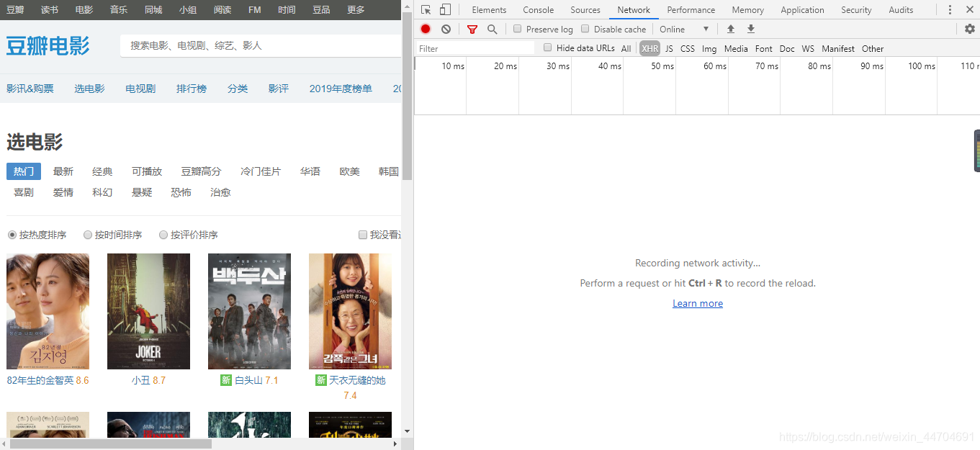980x450 pixels.
Task: Open 读书 in top navigation
Action: tap(50, 9)
